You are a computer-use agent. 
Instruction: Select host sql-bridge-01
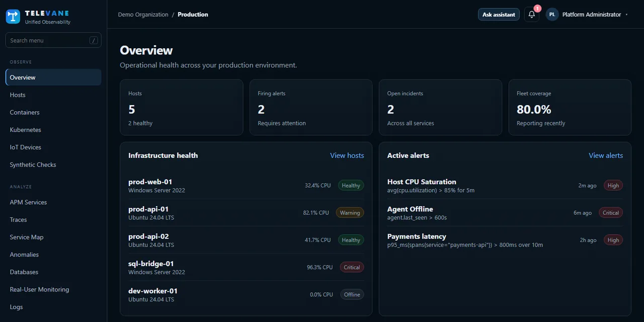[x=246, y=267]
